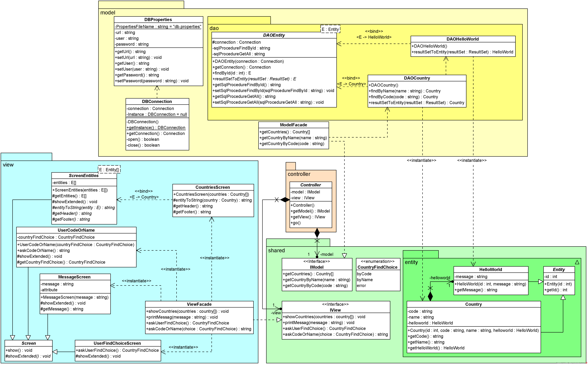Select the DBProperties class title
This screenshot has height=365, width=588.
click(x=158, y=19)
